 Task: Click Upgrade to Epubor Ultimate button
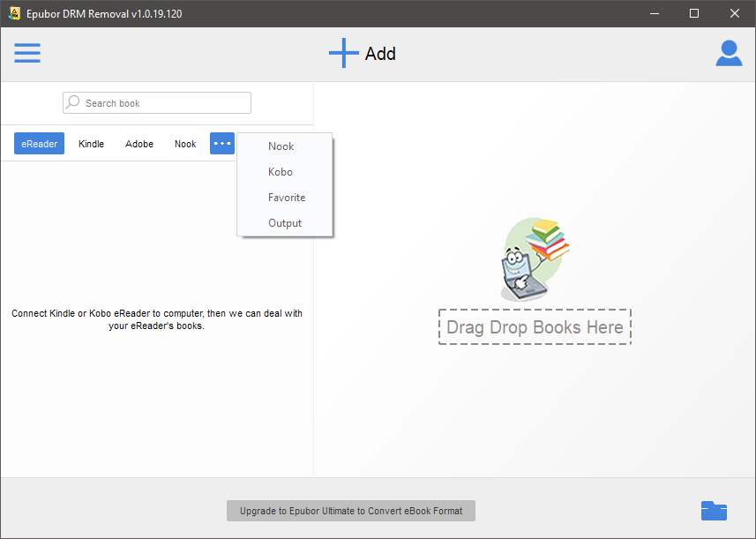coord(351,511)
